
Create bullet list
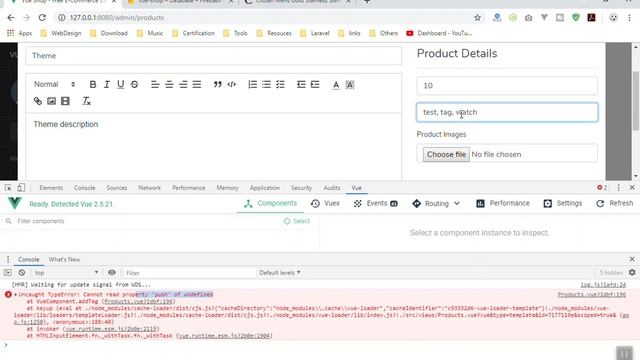pos(267,84)
